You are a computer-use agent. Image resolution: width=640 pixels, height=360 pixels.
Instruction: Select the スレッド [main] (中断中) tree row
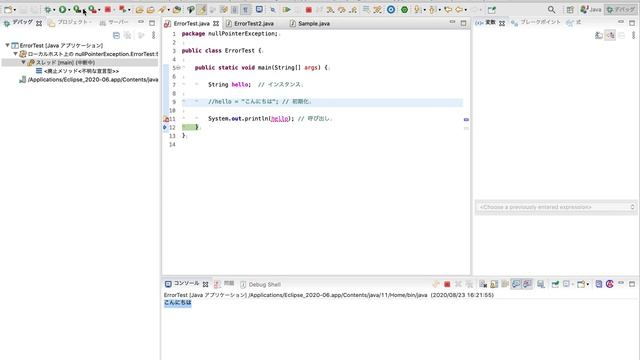point(80,62)
